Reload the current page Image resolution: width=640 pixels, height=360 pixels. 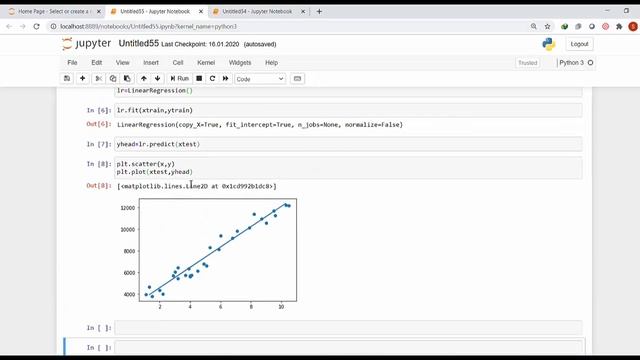(x=37, y=26)
